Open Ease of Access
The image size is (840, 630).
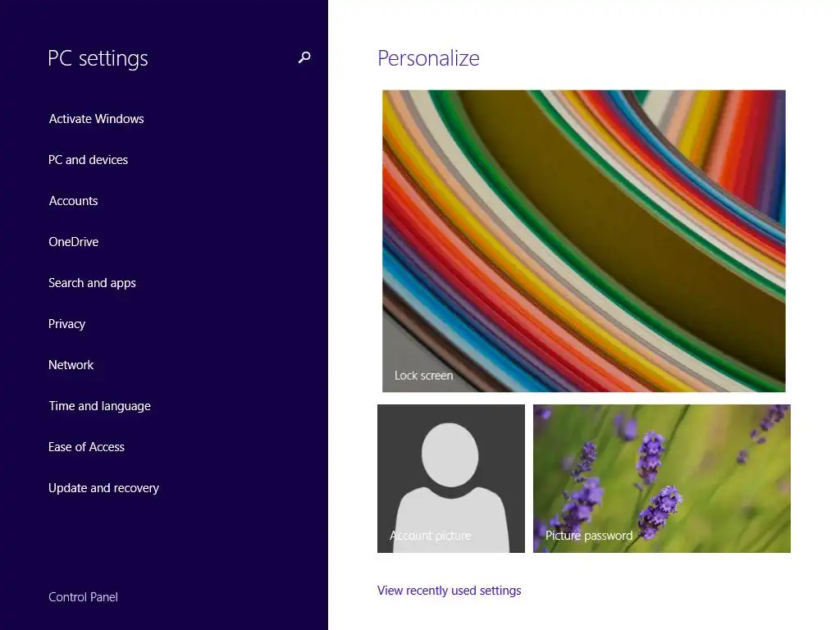pyautogui.click(x=86, y=447)
